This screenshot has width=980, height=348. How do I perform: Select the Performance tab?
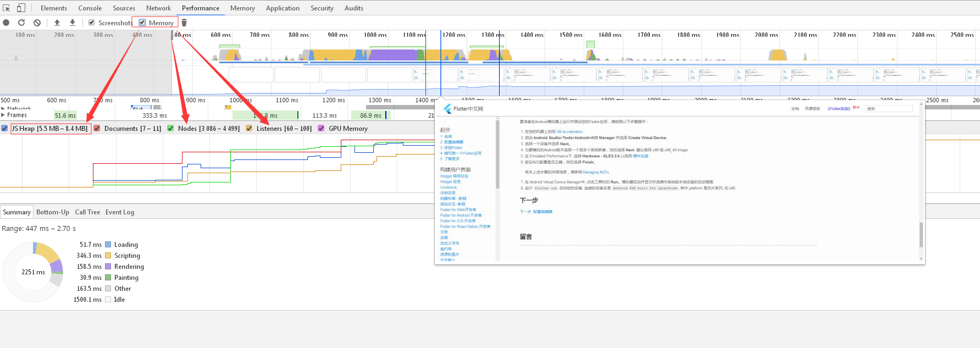click(x=201, y=8)
